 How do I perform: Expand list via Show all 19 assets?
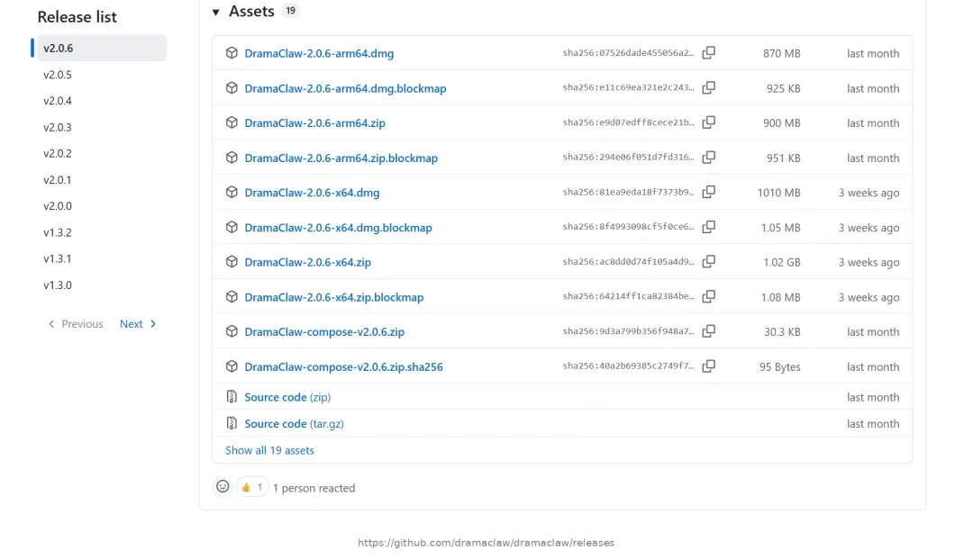tap(269, 450)
